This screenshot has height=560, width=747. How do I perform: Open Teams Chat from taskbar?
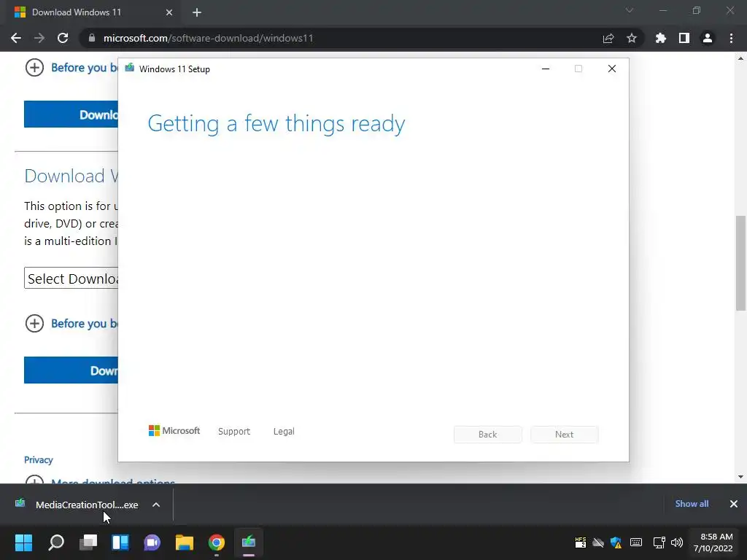click(152, 542)
